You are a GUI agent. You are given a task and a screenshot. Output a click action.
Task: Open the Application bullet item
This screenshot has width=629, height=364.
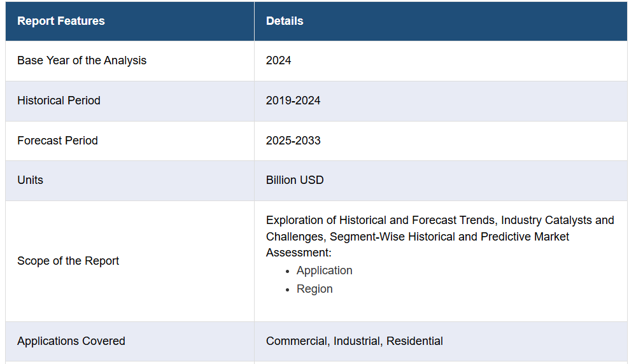coord(324,270)
